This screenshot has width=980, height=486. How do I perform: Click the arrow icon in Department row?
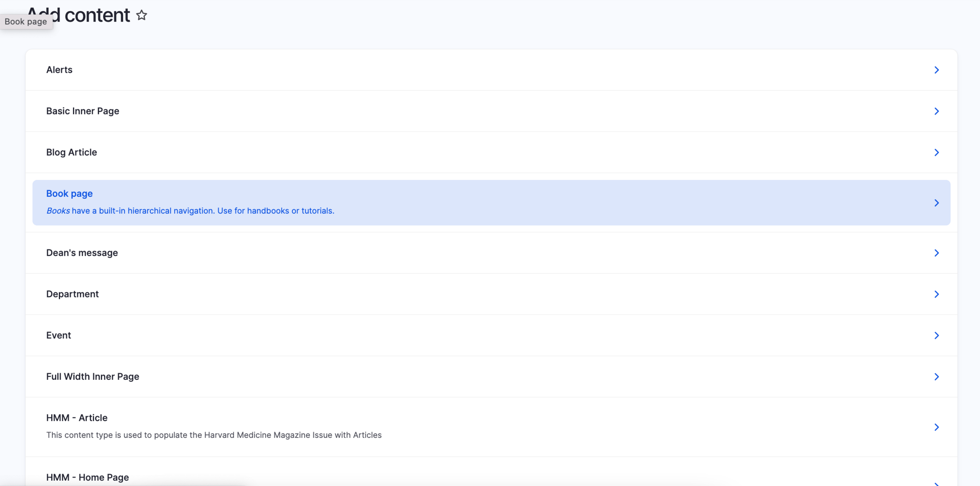[936, 294]
